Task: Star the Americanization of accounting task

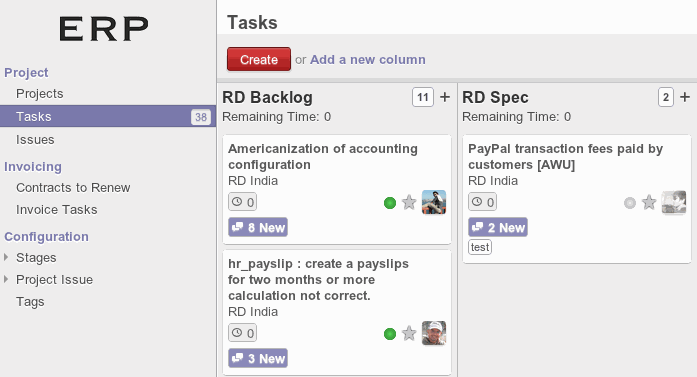Action: tap(409, 202)
